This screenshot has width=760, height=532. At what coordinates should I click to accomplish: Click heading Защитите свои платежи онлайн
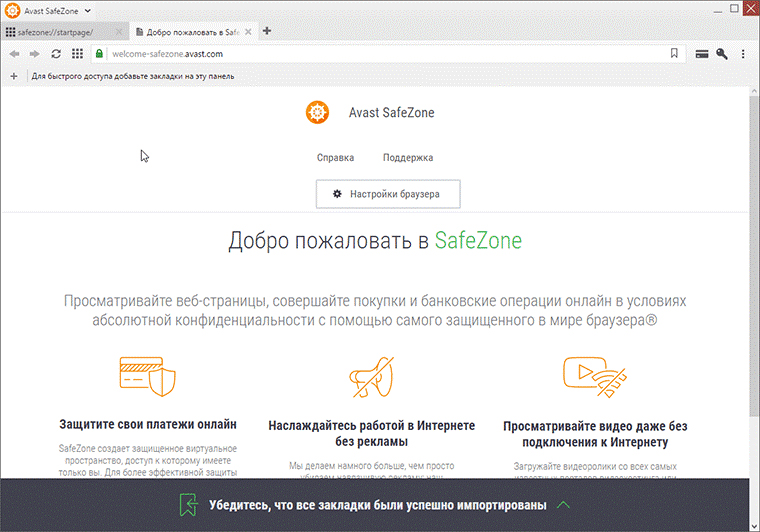(148, 424)
